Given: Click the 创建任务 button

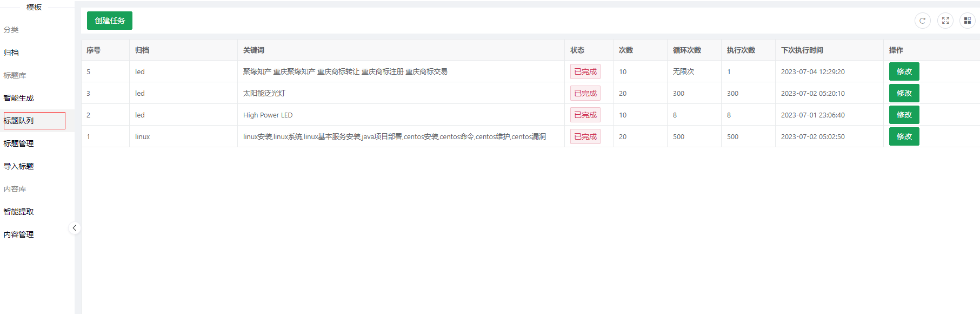Looking at the screenshot, I should coord(110,21).
